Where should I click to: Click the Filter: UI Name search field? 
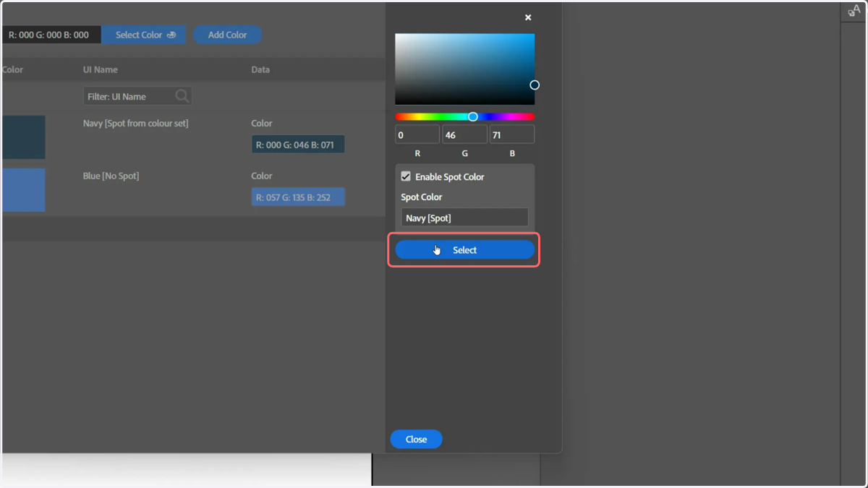tap(137, 96)
